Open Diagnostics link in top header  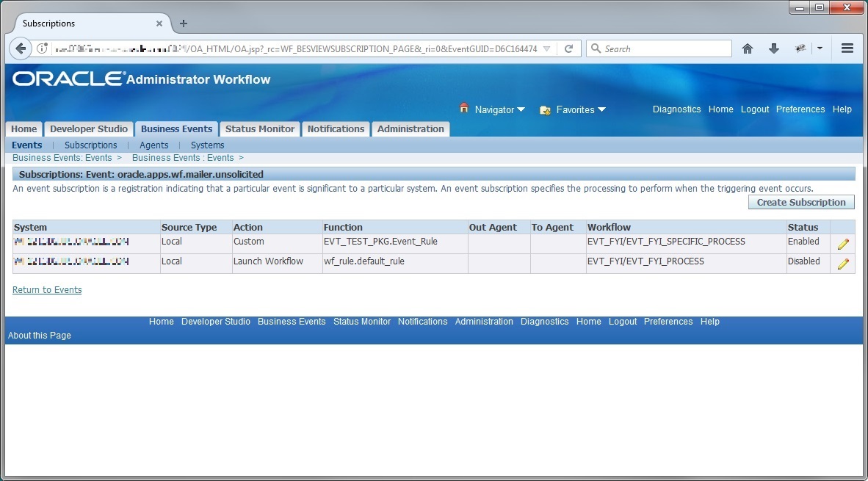pos(676,109)
